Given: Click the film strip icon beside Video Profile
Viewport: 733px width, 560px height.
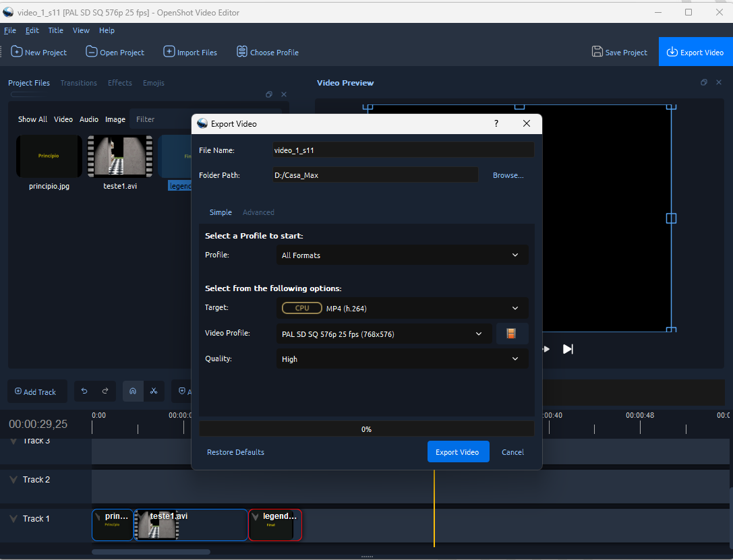Looking at the screenshot, I should (x=511, y=334).
